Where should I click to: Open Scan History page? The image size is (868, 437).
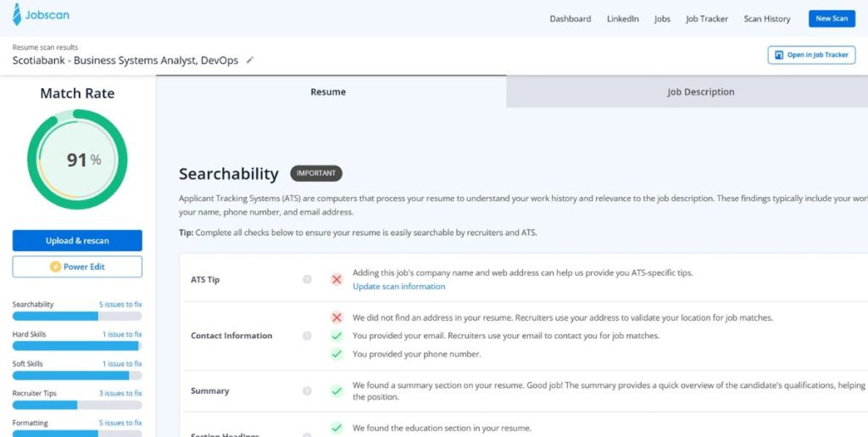point(766,19)
